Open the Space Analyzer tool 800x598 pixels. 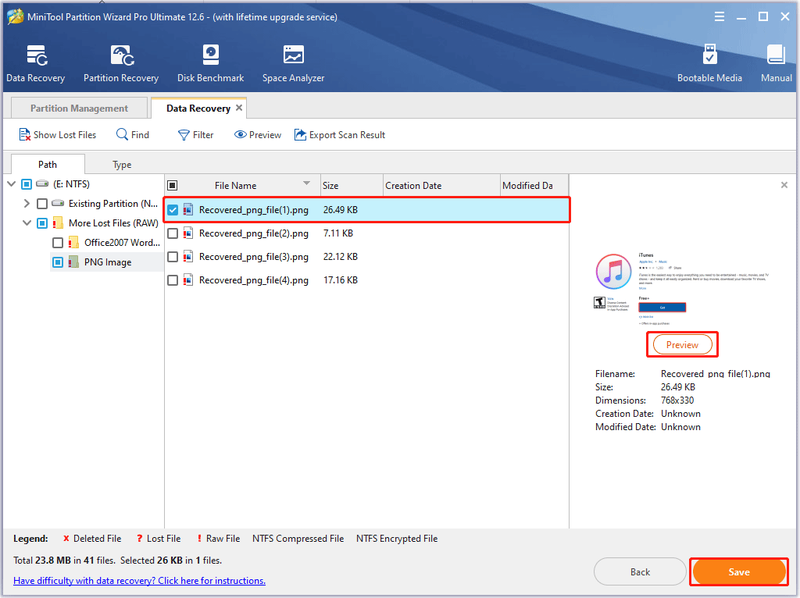(x=293, y=55)
